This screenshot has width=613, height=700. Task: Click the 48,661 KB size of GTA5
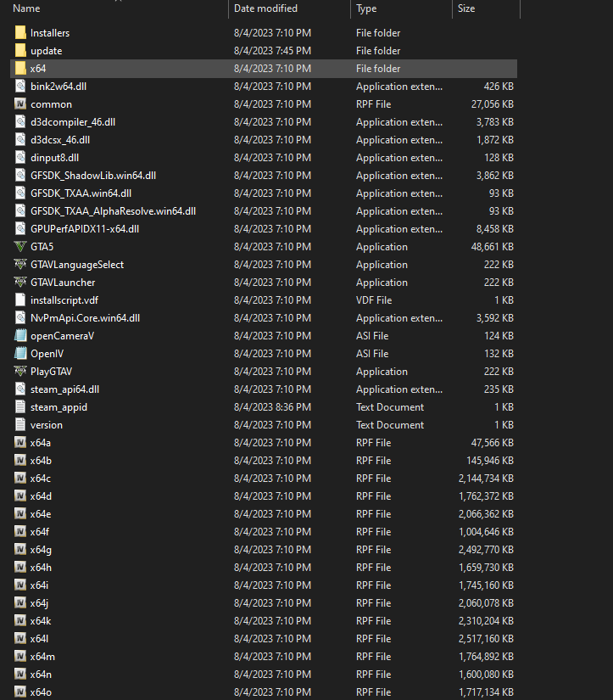click(x=492, y=246)
